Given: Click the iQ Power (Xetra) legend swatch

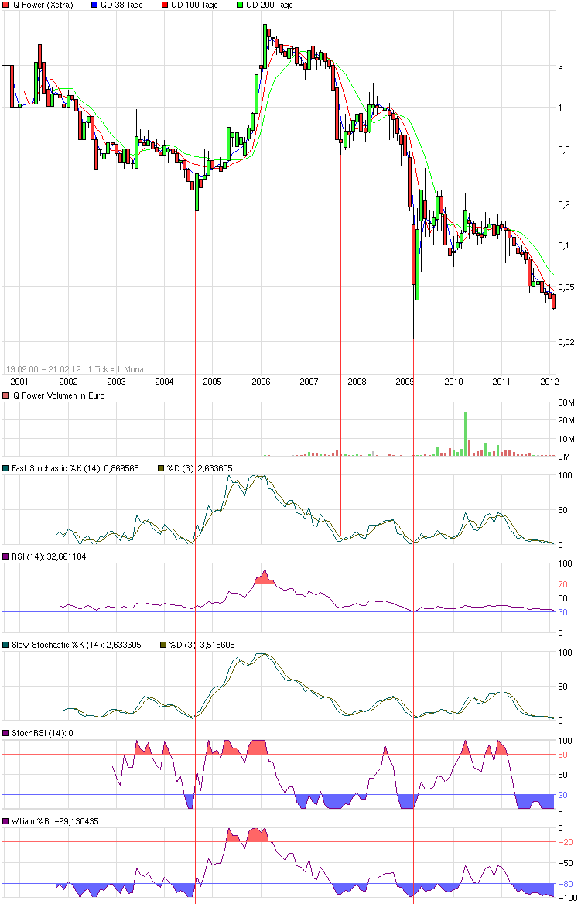Looking at the screenshot, I should point(6,5).
